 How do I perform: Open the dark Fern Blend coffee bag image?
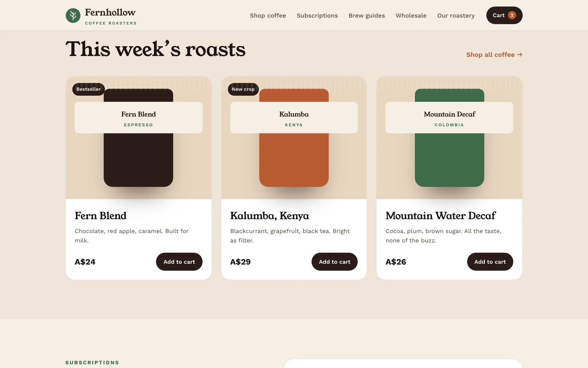[138, 160]
